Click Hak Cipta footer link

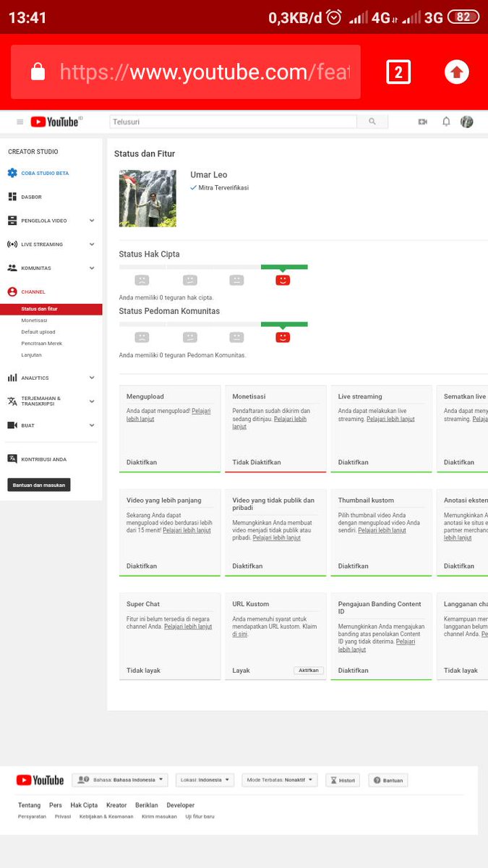point(84,805)
